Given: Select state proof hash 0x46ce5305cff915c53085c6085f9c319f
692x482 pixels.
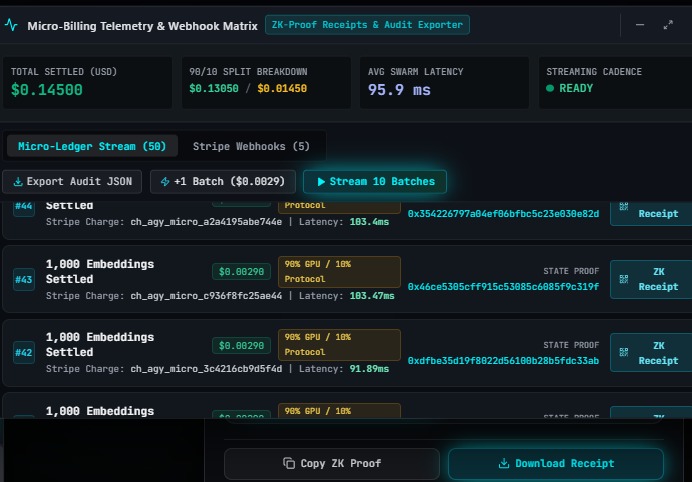Looking at the screenshot, I should coord(504,286).
